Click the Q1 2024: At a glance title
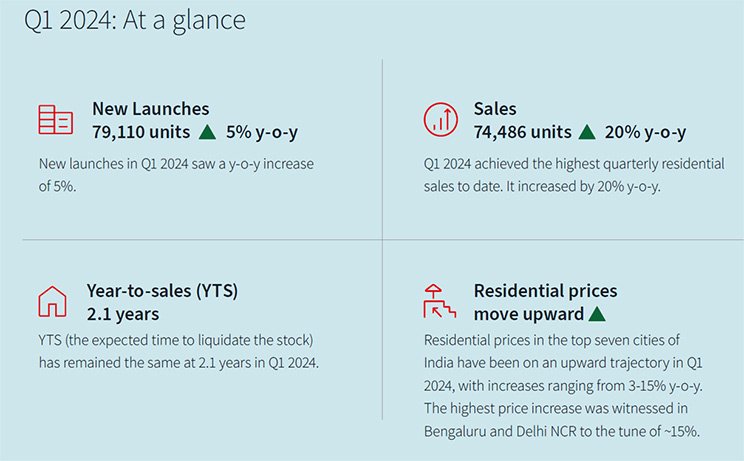 [x=135, y=20]
